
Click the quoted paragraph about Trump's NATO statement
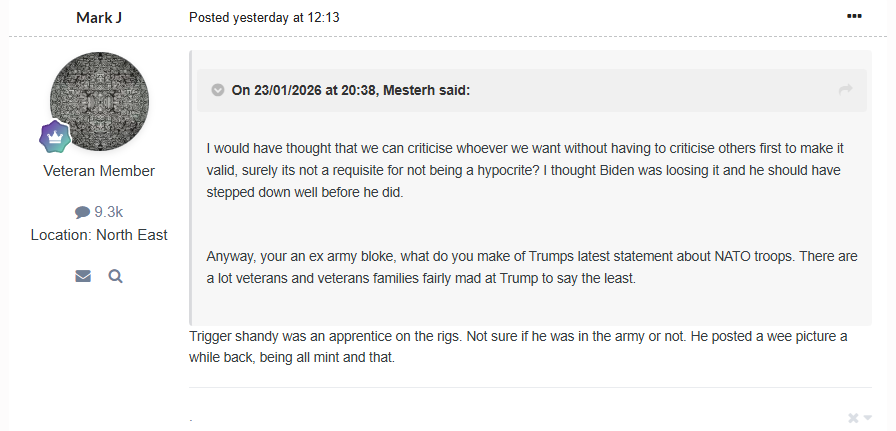(532, 267)
